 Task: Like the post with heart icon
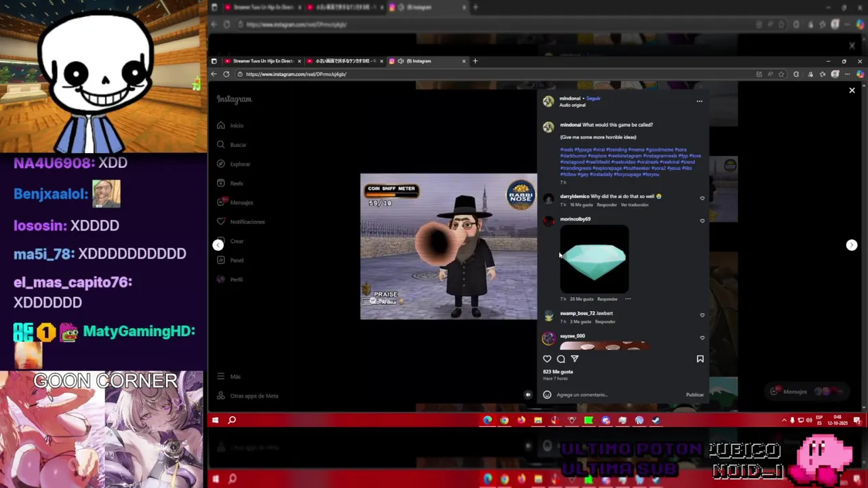tap(547, 359)
